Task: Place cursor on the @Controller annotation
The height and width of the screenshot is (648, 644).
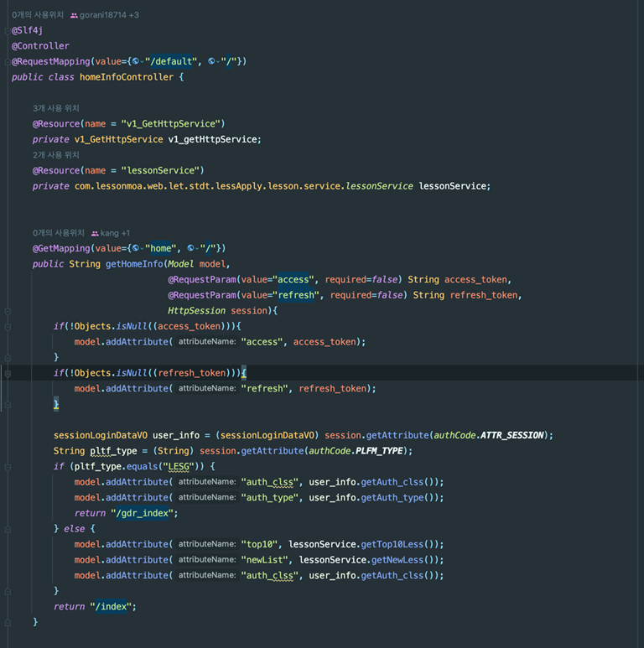Action: pyautogui.click(x=40, y=46)
